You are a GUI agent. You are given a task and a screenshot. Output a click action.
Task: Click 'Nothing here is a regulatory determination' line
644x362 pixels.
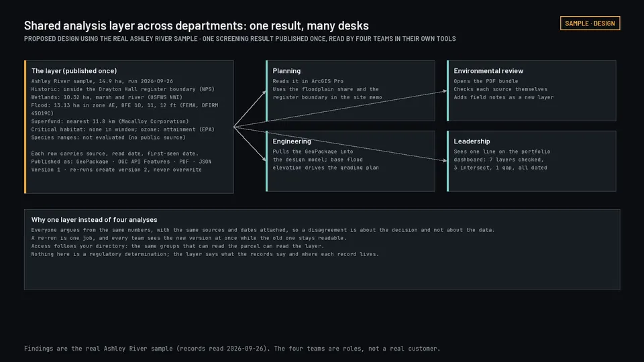tap(205, 254)
